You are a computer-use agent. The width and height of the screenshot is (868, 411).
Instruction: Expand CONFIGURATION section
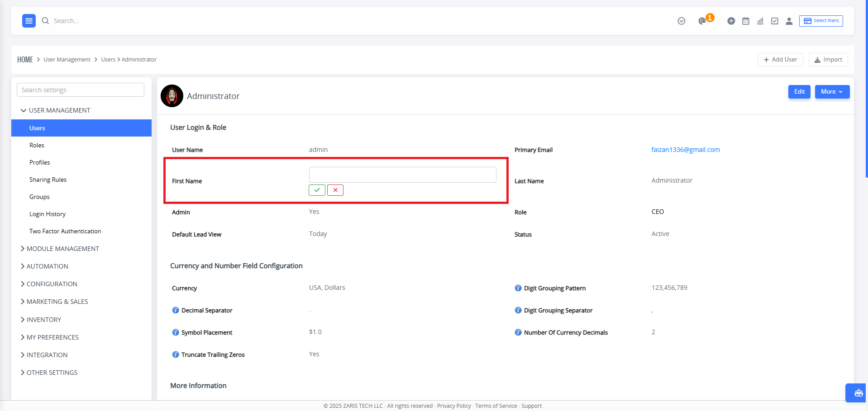click(x=49, y=284)
